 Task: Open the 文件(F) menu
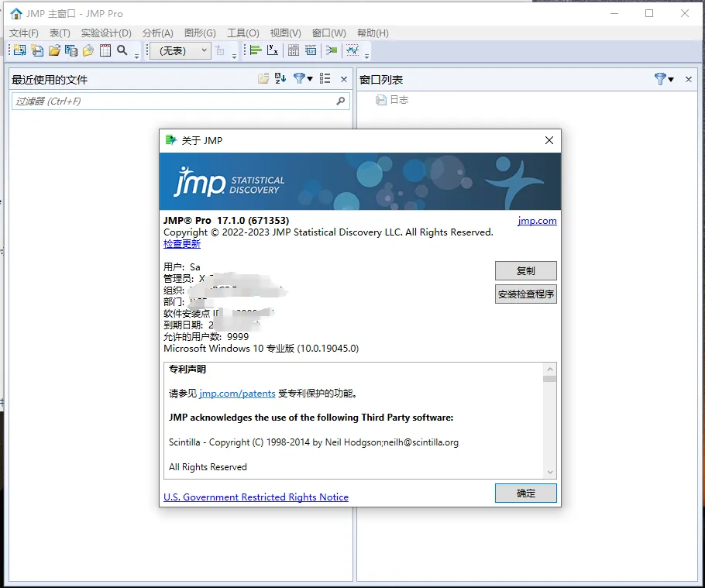24,33
